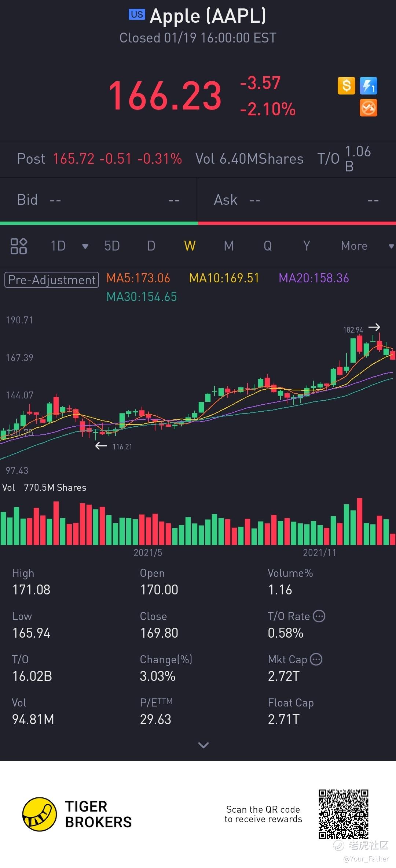Toggle the Pre-Adjustment price setting
The image size is (396, 868).
[x=52, y=280]
